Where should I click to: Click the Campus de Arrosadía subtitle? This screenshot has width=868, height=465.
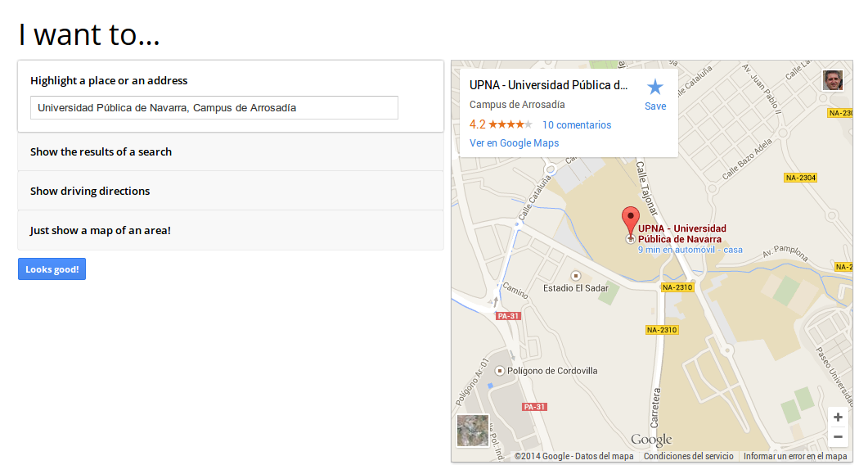517,105
